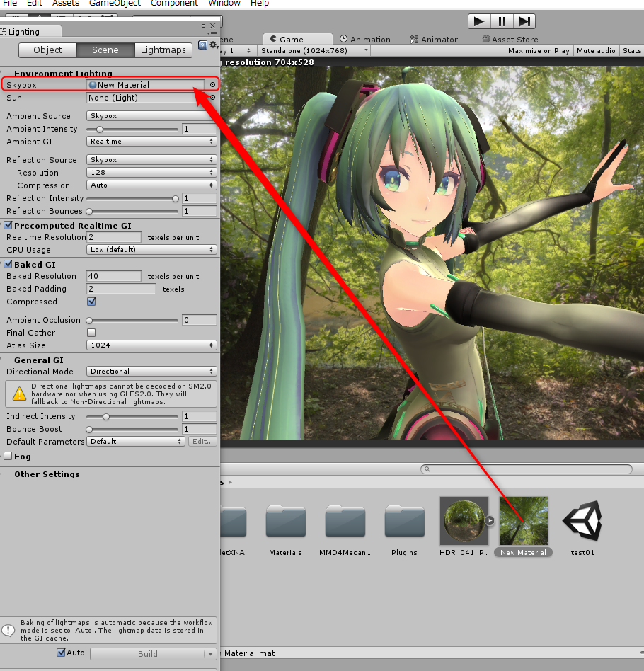
Task: Select the New Material asset
Action: pos(523,521)
